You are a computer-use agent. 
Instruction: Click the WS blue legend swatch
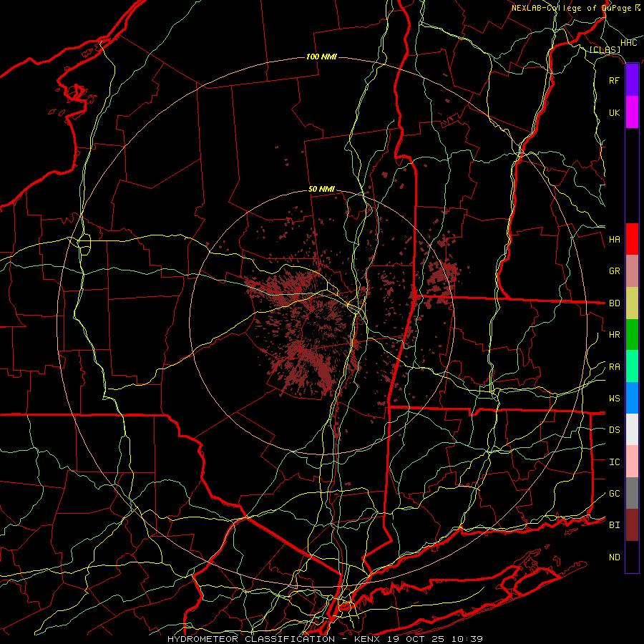pos(632,398)
